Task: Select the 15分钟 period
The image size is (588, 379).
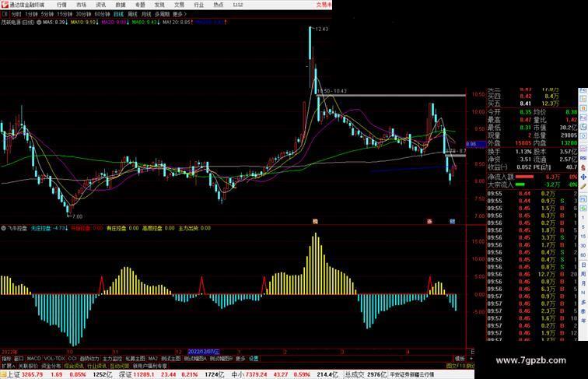Action: [65, 14]
